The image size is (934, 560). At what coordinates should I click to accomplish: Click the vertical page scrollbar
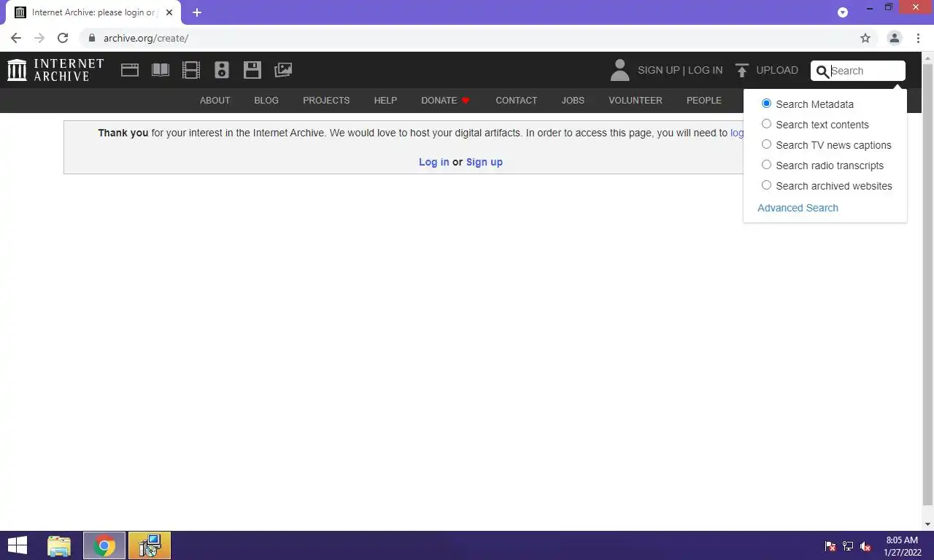point(928,284)
